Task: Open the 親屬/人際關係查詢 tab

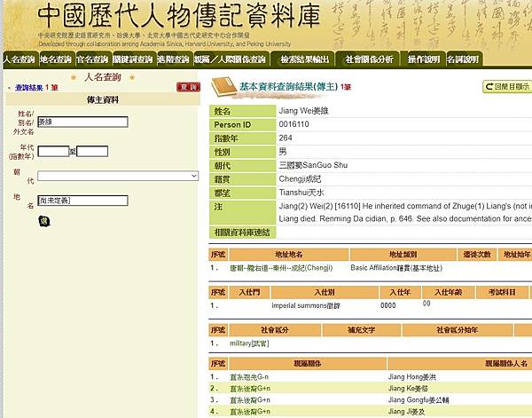Action: click(230, 59)
